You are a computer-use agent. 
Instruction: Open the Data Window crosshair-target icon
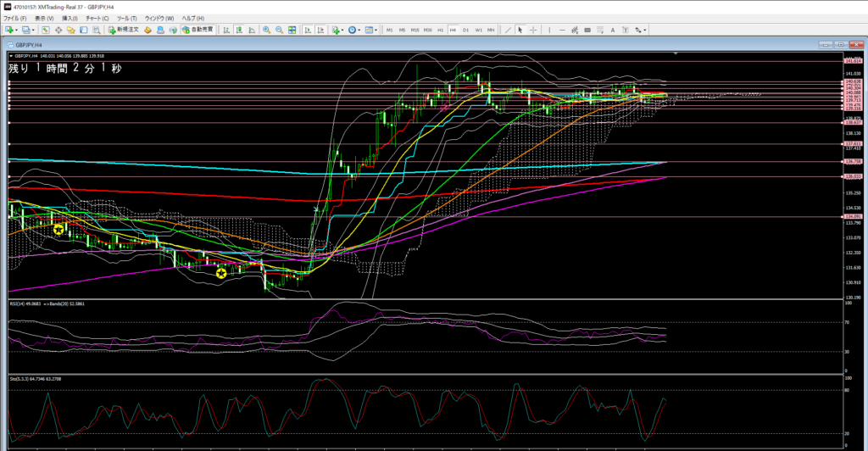pos(58,30)
